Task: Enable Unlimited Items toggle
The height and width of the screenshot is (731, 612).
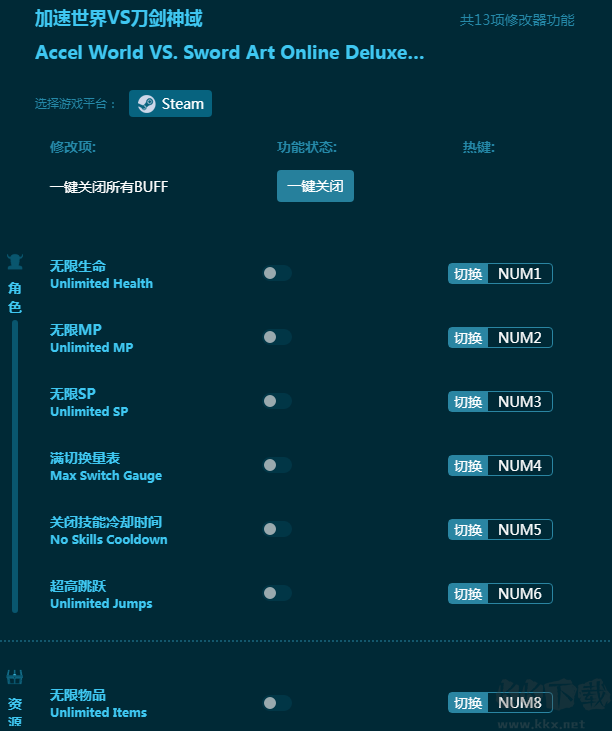Action: 276,703
